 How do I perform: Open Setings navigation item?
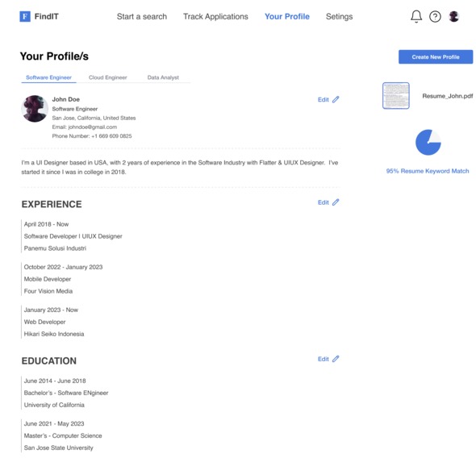(339, 16)
